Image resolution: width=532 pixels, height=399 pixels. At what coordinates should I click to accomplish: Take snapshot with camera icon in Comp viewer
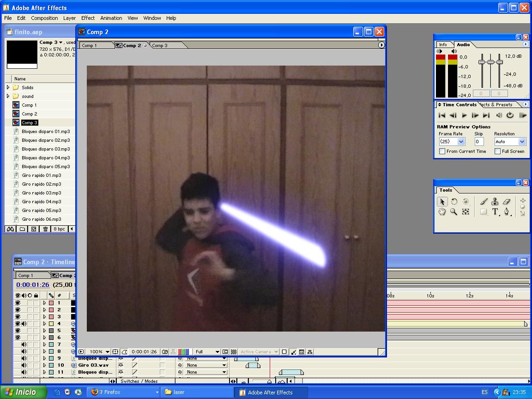pyautogui.click(x=165, y=352)
